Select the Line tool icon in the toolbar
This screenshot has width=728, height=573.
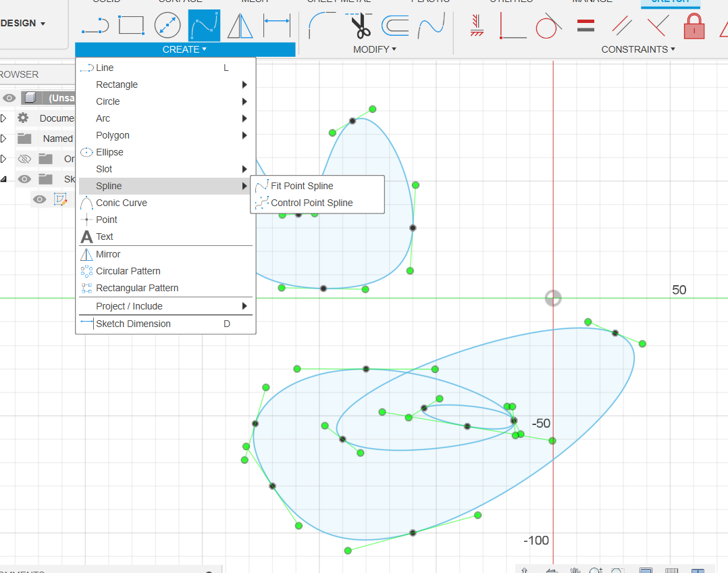95,25
